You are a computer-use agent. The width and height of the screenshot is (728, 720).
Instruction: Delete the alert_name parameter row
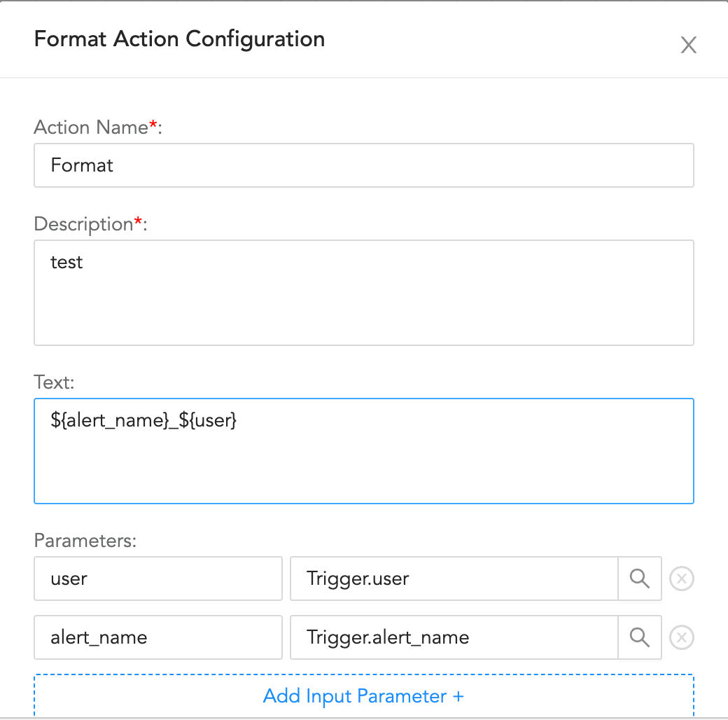[x=682, y=637]
